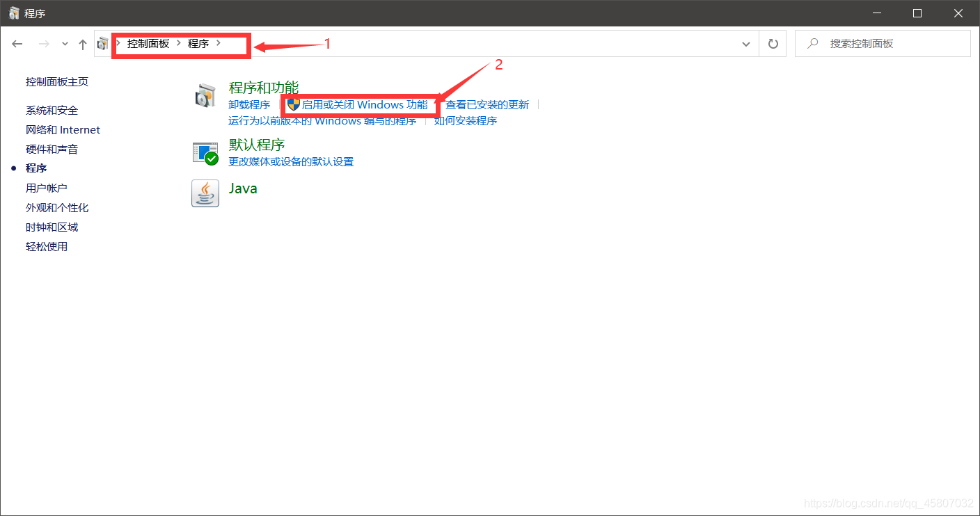
Task: Click the Default Programs icon
Action: coord(205,153)
